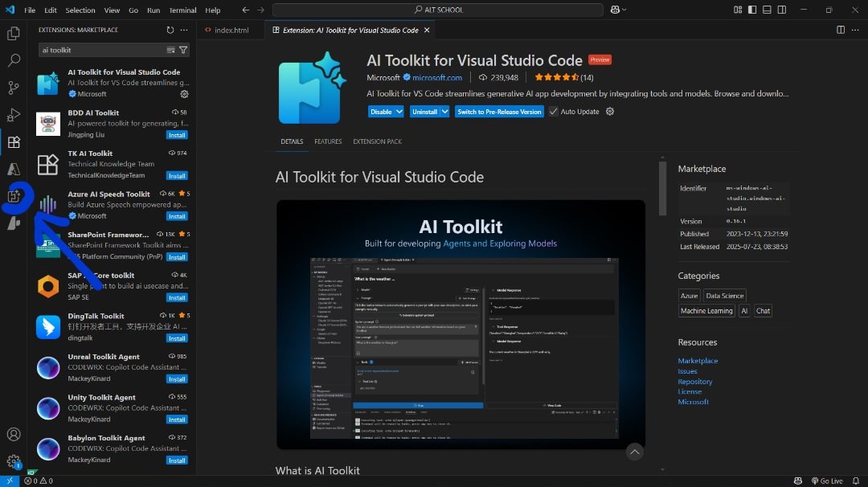Select the FEATURES tab

point(328,141)
